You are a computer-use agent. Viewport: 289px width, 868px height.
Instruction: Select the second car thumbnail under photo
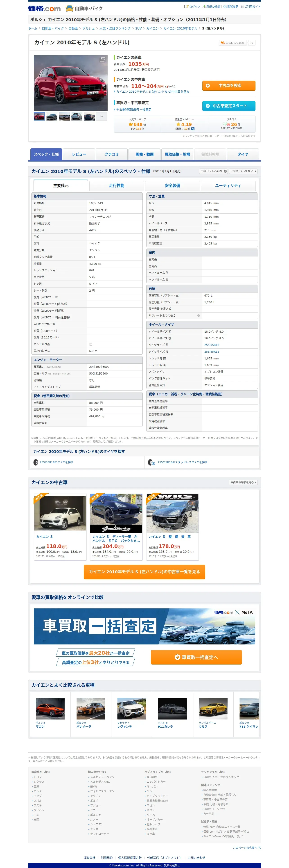[52, 116]
